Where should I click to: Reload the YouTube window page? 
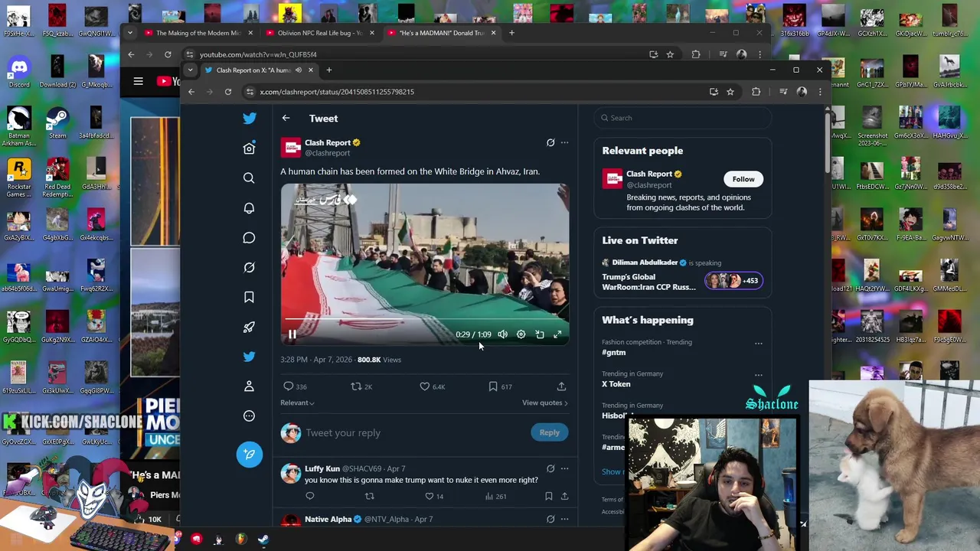(168, 54)
